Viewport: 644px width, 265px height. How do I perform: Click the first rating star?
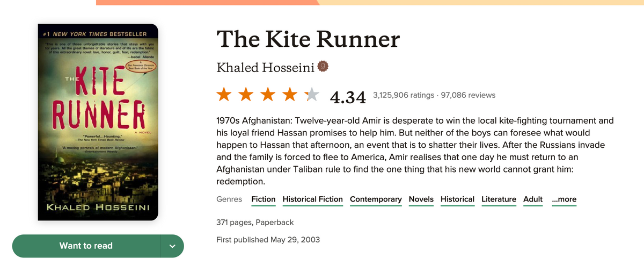225,95
